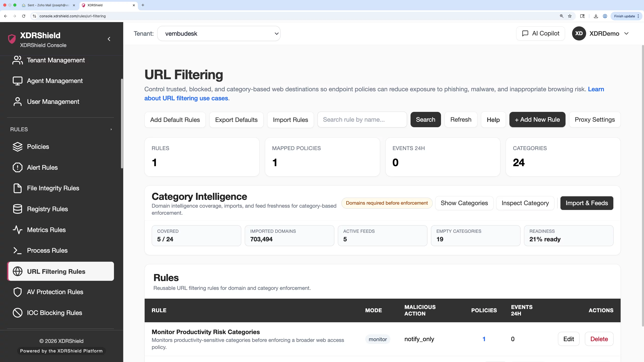644x362 pixels.
Task: Click the Search button
Action: tap(425, 120)
